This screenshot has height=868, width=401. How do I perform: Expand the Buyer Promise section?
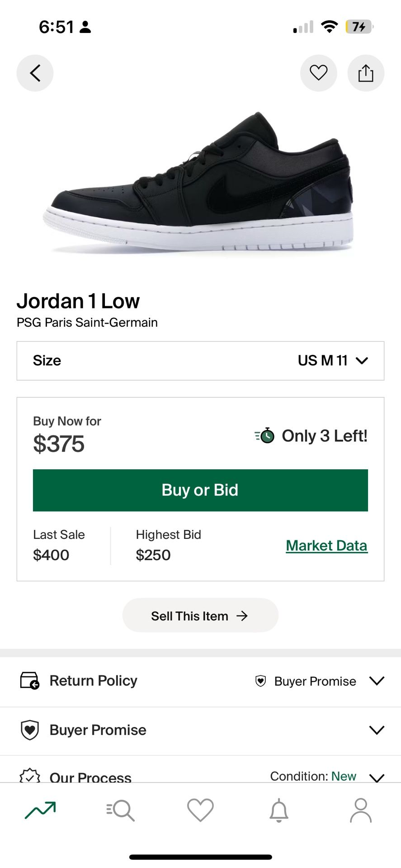point(376,730)
